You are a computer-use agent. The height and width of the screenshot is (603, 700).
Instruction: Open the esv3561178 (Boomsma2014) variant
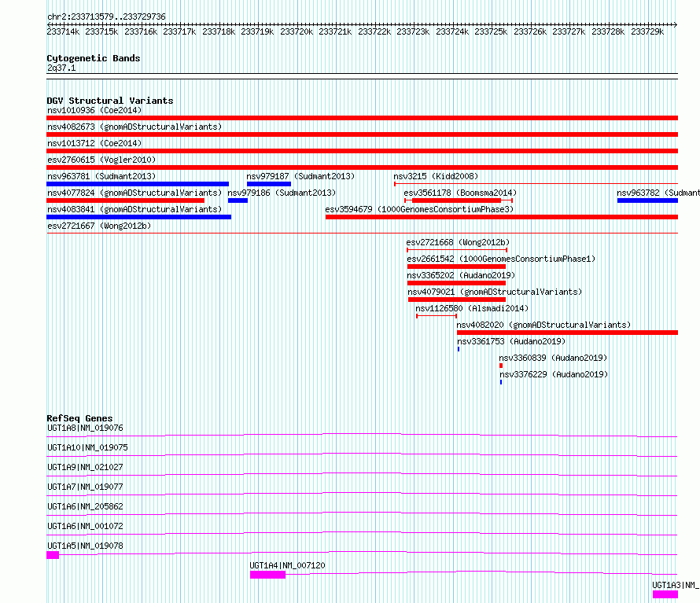pos(459,200)
